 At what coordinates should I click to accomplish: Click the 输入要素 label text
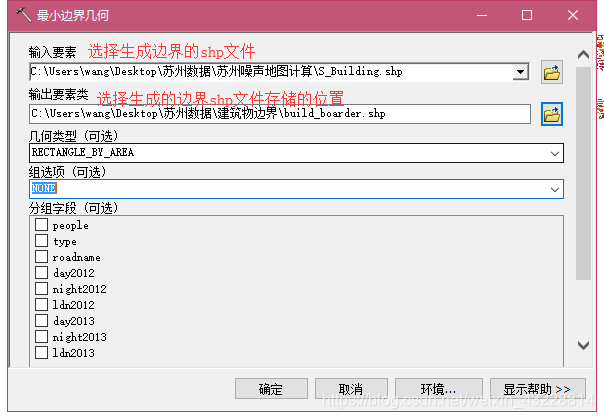pyautogui.click(x=52, y=52)
